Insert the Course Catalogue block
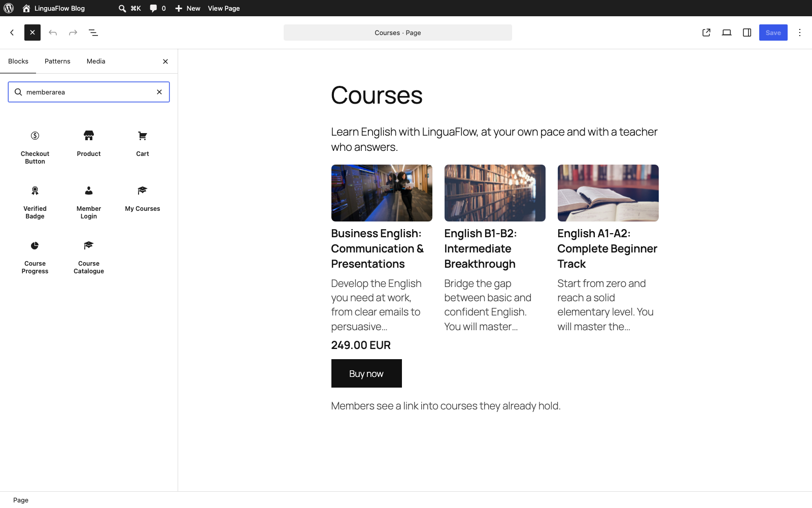 [x=89, y=257]
